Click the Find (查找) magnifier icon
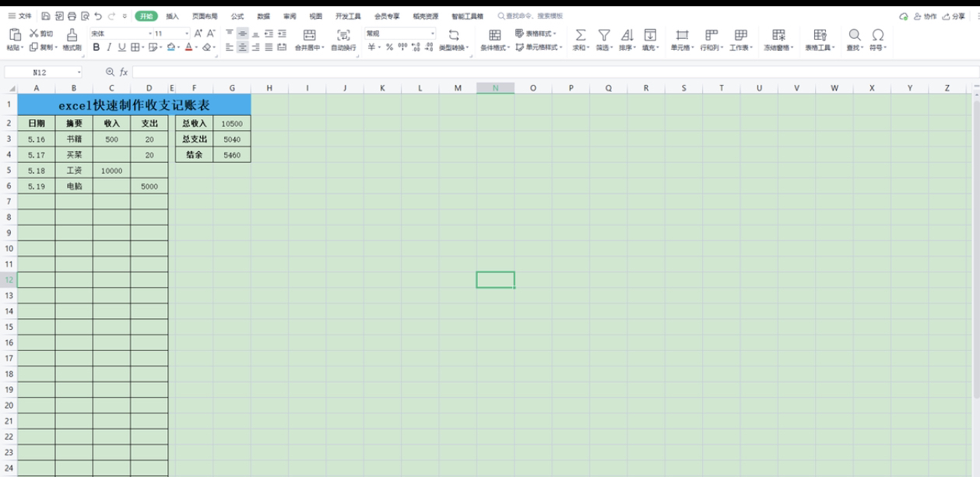The width and height of the screenshot is (980, 477). 855,35
